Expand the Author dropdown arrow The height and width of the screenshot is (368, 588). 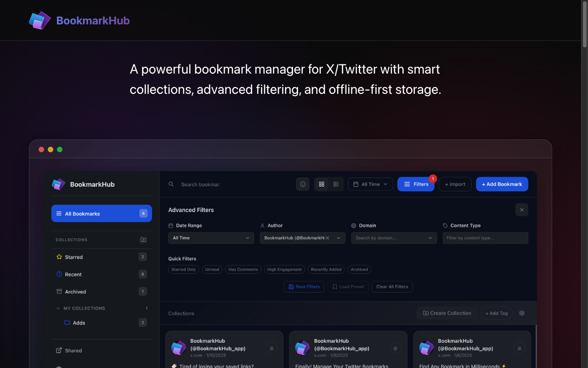coord(339,238)
